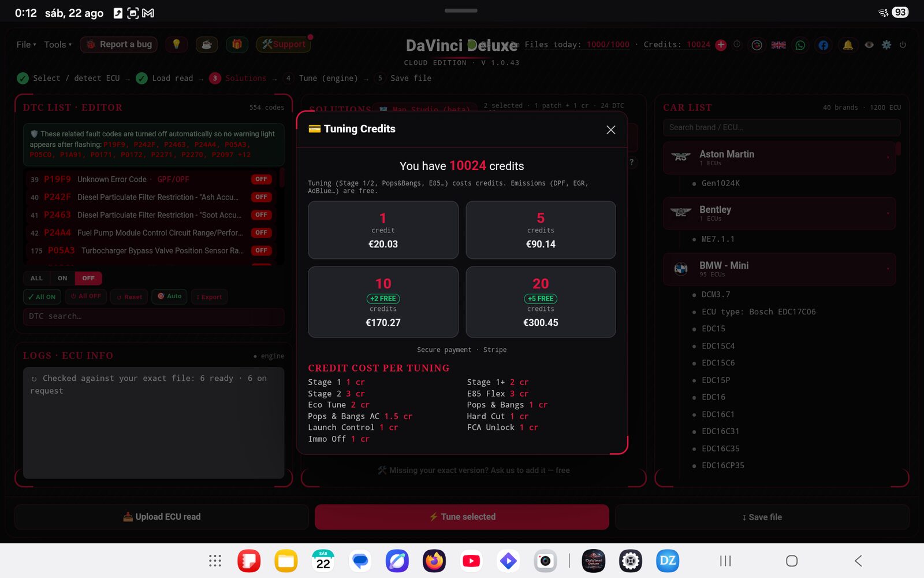The width and height of the screenshot is (924, 578).
Task: Open the Support tools button
Action: tap(284, 45)
